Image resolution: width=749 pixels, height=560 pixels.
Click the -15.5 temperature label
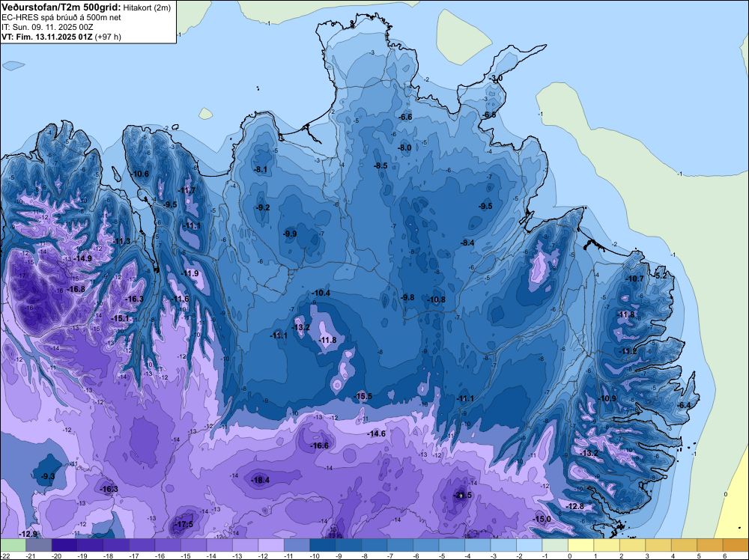coord(363,396)
